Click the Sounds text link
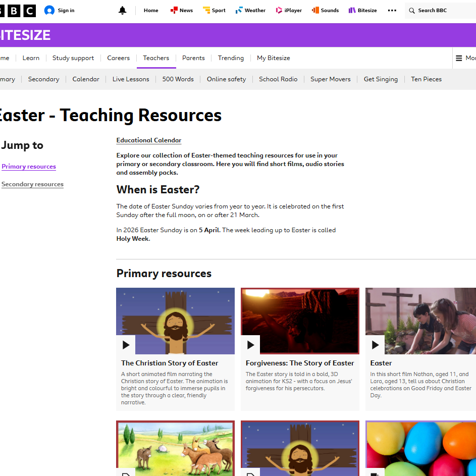Image resolution: width=476 pixels, height=476 pixels. (330, 10)
